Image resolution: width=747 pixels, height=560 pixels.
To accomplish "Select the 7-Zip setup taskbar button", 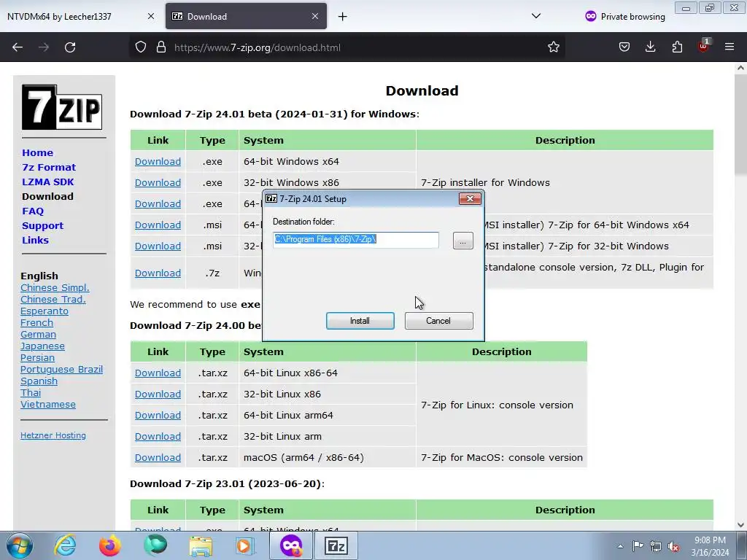I will coord(336,545).
